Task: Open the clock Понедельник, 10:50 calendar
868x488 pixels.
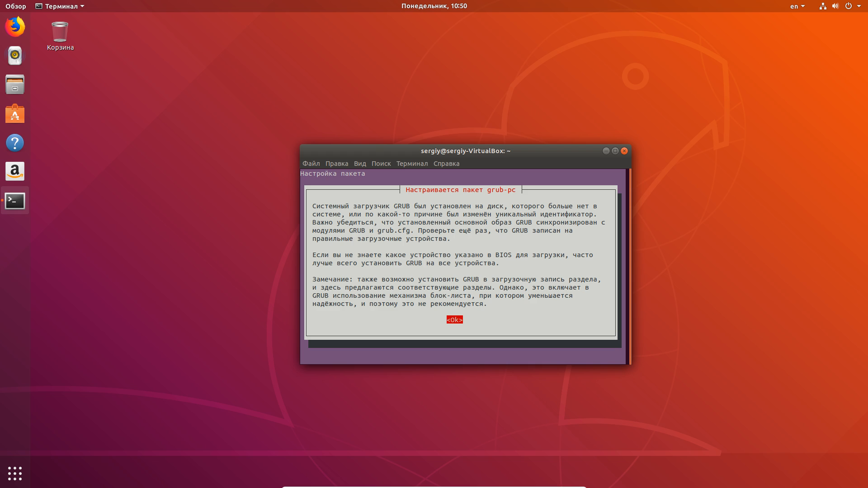Action: [434, 6]
